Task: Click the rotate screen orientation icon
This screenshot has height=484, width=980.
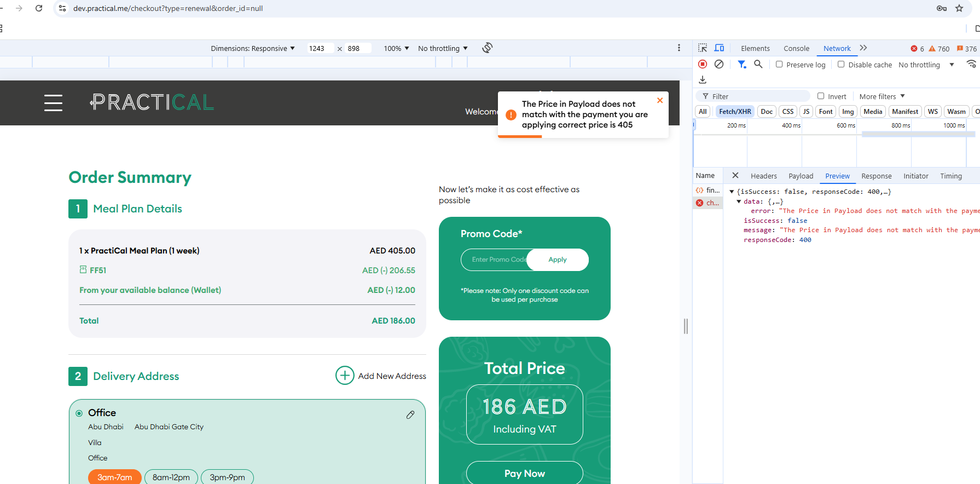Action: (x=487, y=48)
